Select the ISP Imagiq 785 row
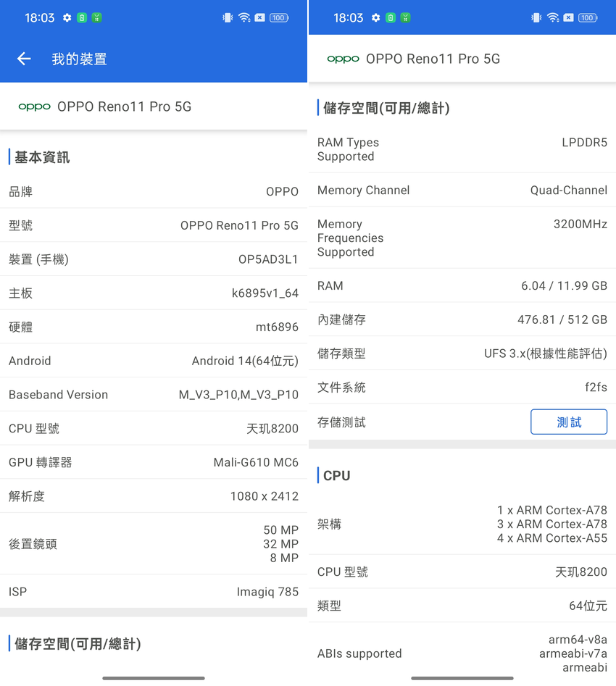The height and width of the screenshot is (686, 616). [154, 592]
